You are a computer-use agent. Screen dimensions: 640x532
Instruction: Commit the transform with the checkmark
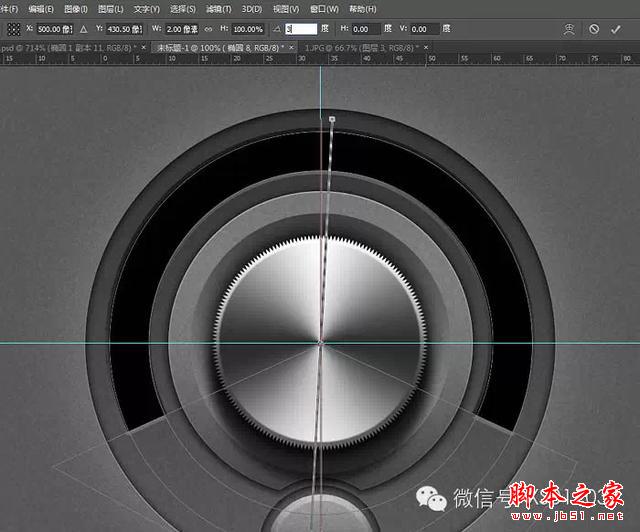(x=616, y=29)
